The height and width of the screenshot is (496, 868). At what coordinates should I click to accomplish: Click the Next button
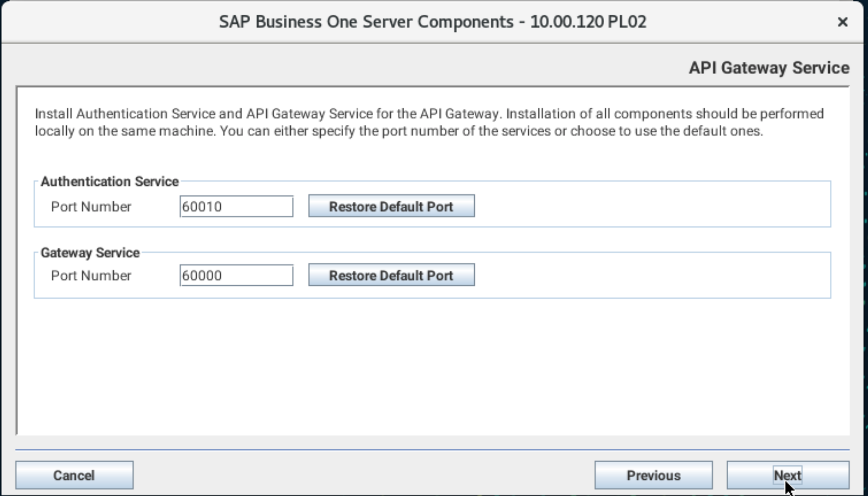[788, 475]
